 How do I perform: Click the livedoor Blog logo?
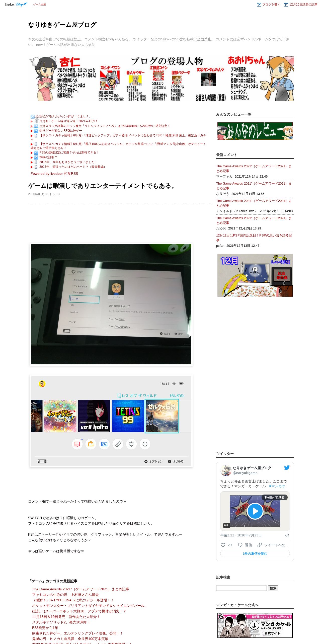[x=16, y=4]
